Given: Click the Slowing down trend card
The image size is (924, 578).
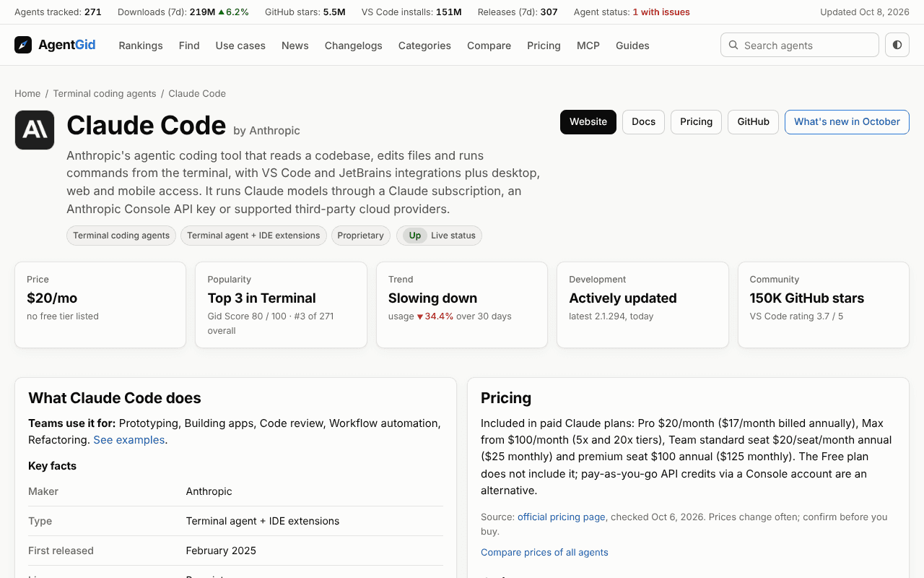Looking at the screenshot, I should click(x=462, y=305).
